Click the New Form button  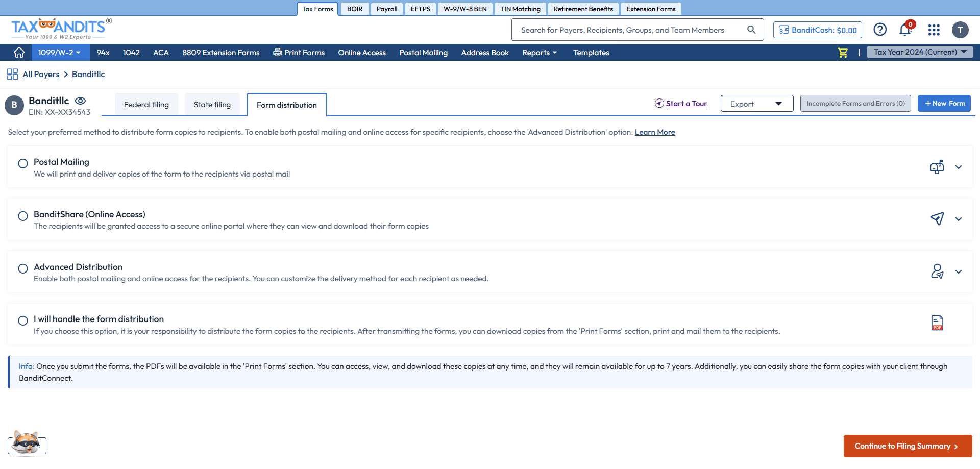point(944,103)
